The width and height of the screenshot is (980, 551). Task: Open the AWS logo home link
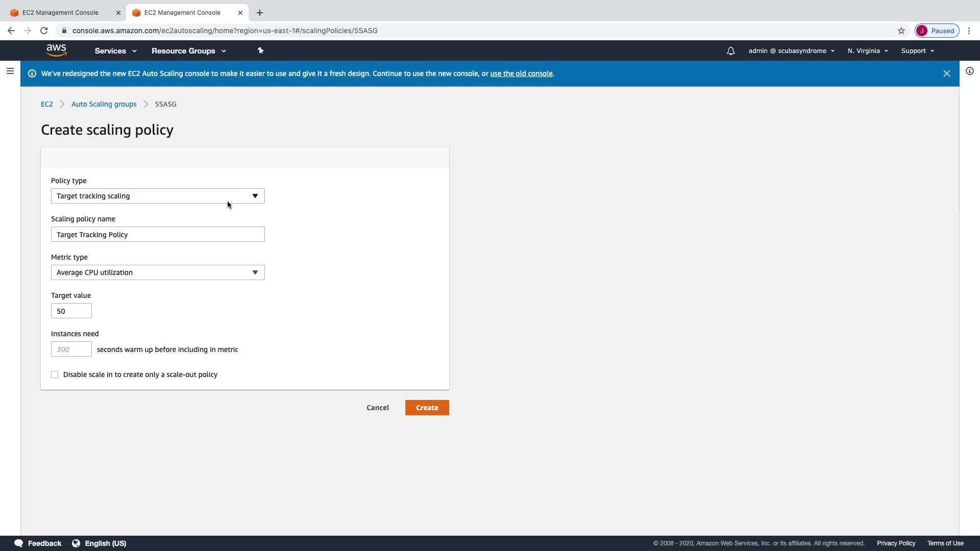pos(56,50)
